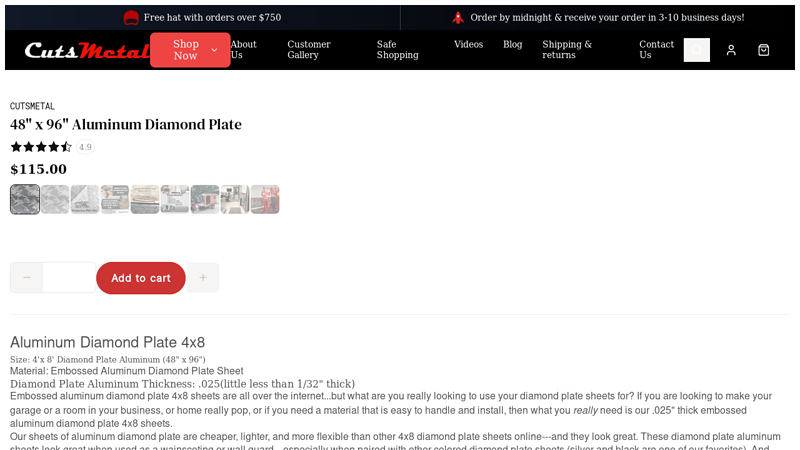
Task: Click the Add to cart button
Action: pos(141,278)
